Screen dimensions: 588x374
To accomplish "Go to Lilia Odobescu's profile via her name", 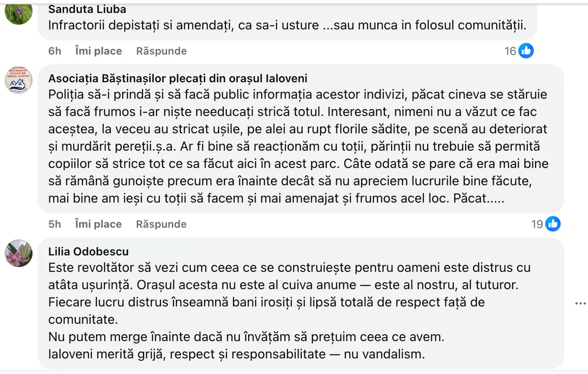I will 88,252.
